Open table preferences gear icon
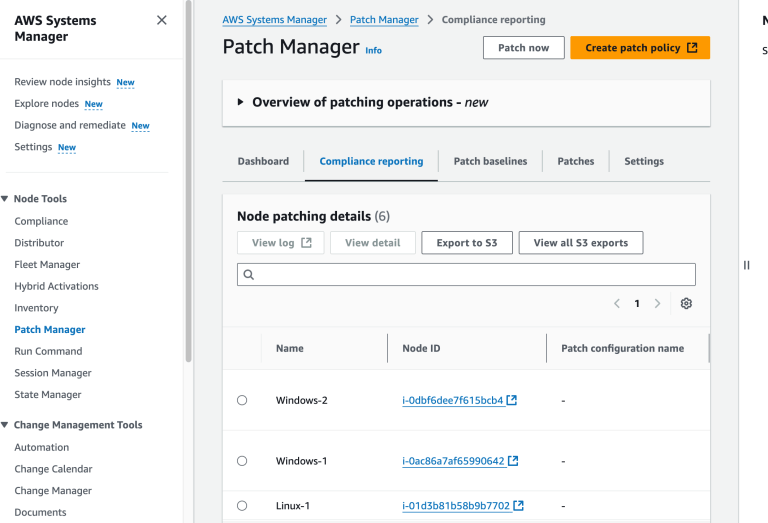Screen dimensions: 768x523 [686, 304]
